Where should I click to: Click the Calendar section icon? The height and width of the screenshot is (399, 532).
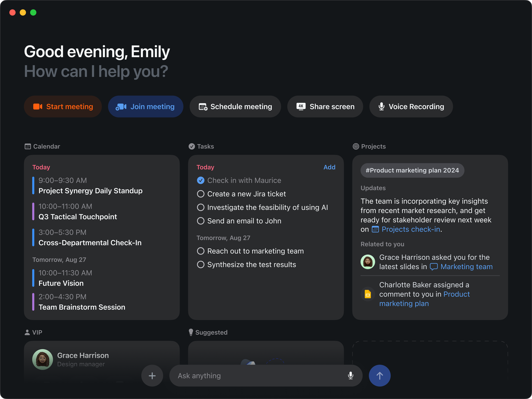point(28,147)
